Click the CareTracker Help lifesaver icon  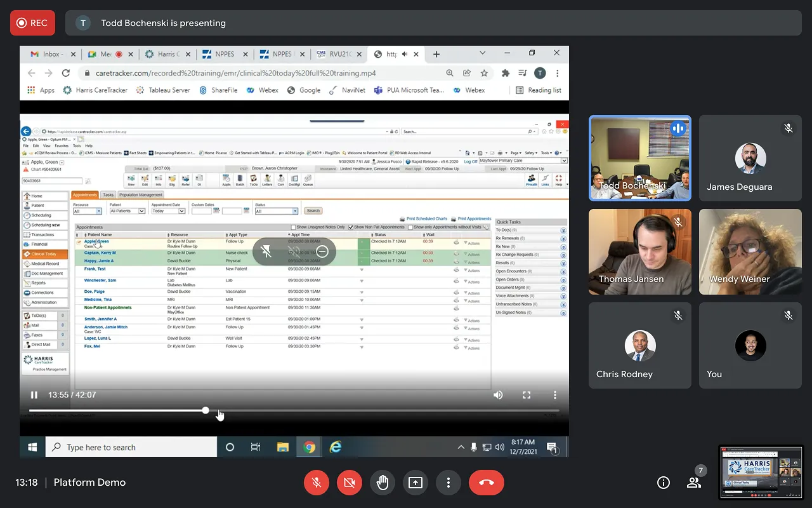(x=559, y=180)
